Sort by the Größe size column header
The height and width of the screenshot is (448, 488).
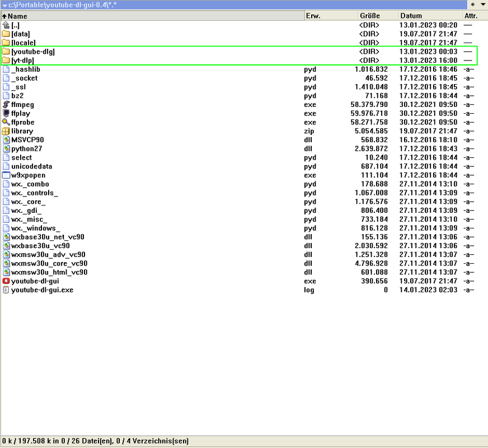(378, 16)
